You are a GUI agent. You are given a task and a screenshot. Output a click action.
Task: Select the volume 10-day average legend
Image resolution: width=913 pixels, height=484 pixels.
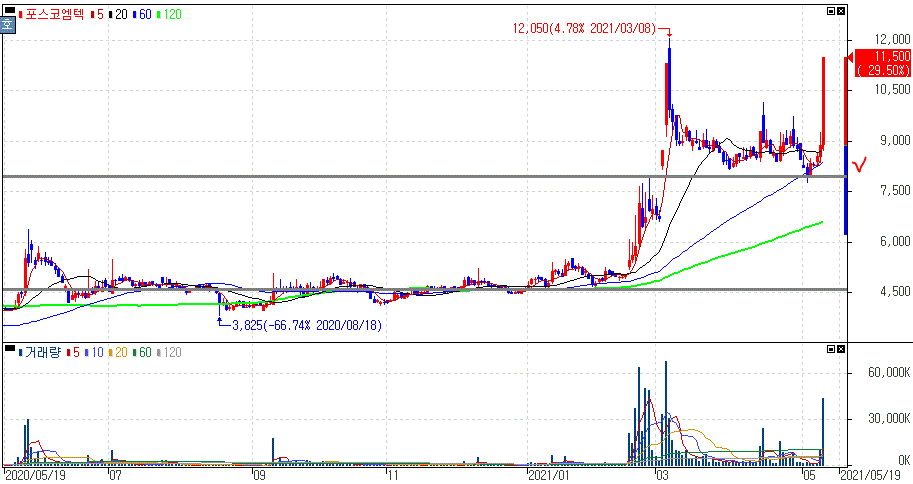tap(94, 352)
